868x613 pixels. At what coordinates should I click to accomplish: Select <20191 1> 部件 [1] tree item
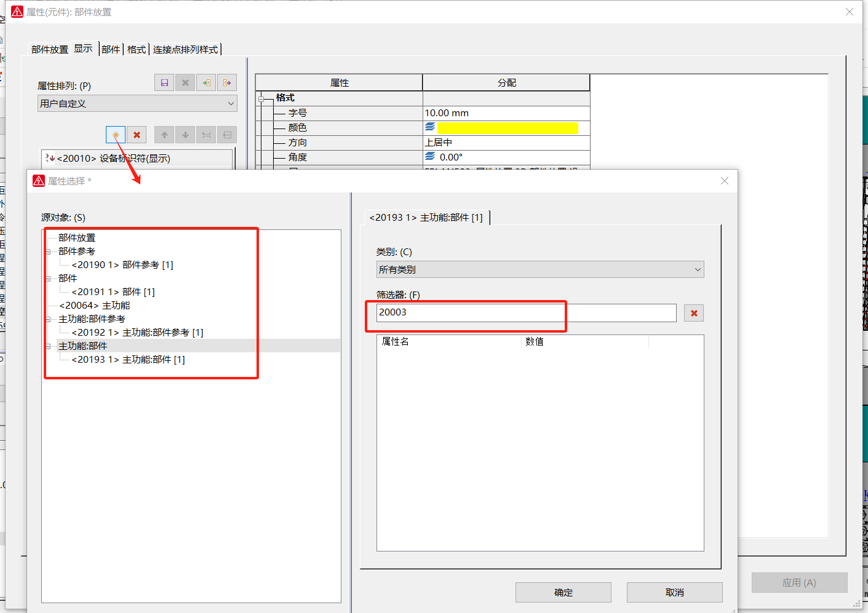click(x=113, y=292)
